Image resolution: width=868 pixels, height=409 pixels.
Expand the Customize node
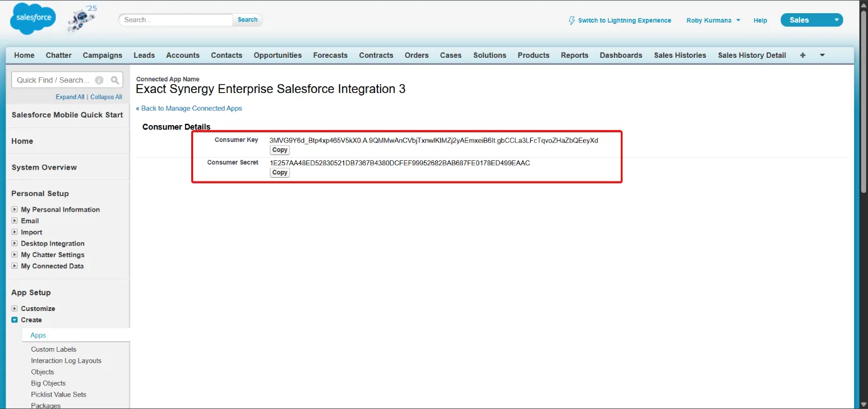tap(14, 308)
